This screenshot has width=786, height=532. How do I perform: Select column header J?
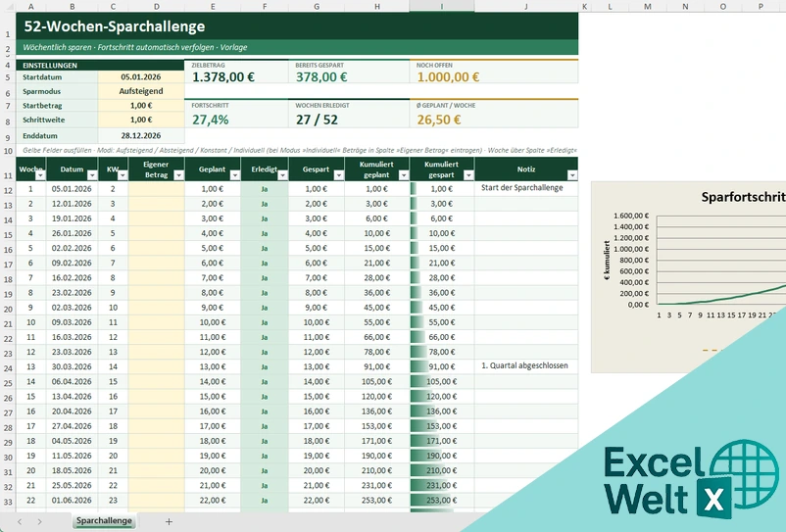coord(526,6)
